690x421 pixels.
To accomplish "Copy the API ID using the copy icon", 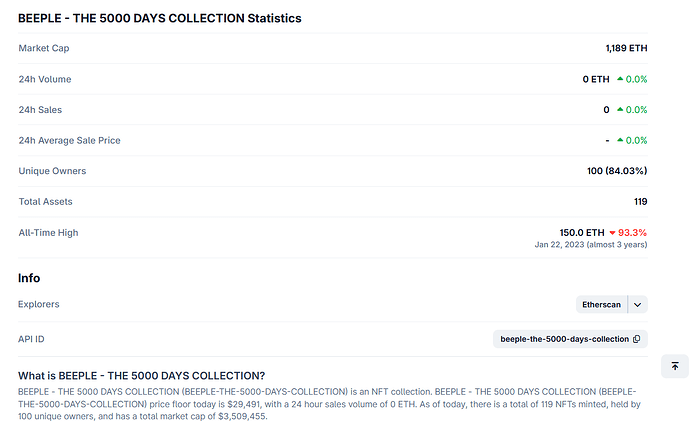I will pos(637,339).
